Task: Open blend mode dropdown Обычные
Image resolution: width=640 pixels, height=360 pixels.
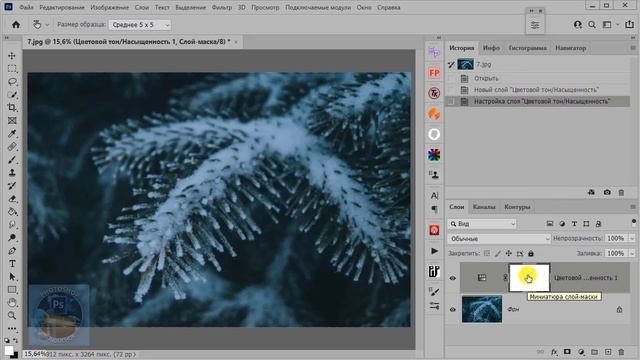Action: pyautogui.click(x=499, y=239)
